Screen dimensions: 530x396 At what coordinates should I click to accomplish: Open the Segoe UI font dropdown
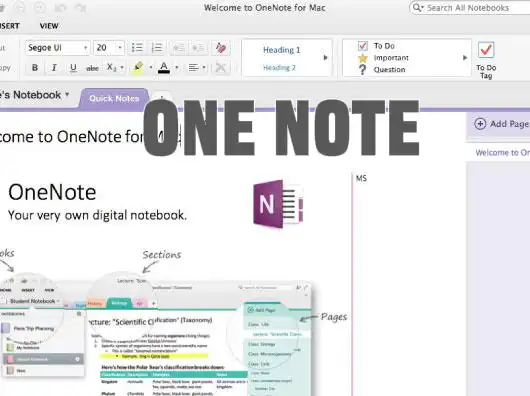57,48
